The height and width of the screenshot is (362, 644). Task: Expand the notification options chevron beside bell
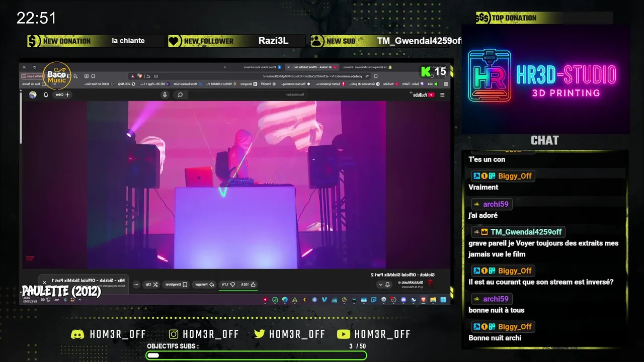[x=380, y=285]
